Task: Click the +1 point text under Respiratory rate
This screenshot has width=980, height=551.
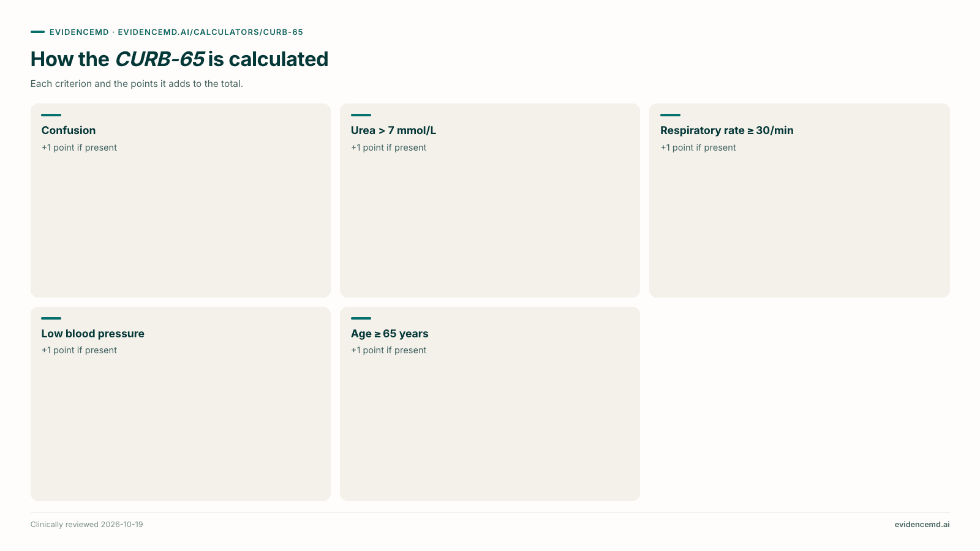Action: pyautogui.click(x=698, y=148)
